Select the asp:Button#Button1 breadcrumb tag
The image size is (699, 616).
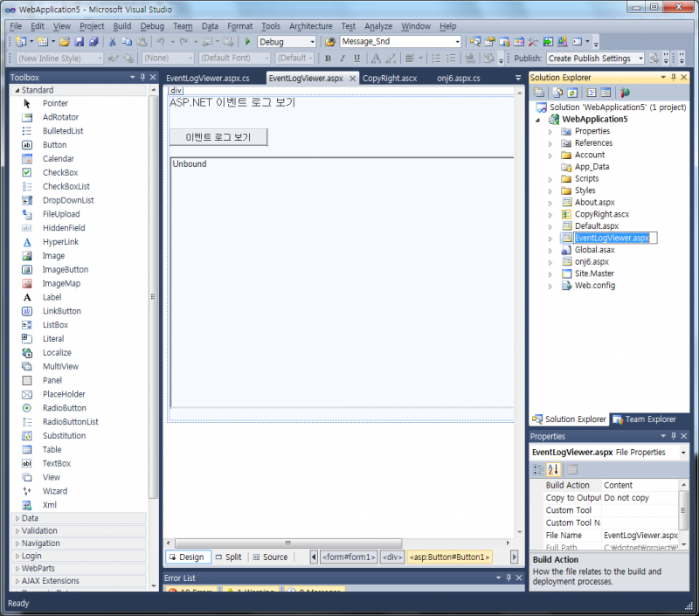(449, 557)
